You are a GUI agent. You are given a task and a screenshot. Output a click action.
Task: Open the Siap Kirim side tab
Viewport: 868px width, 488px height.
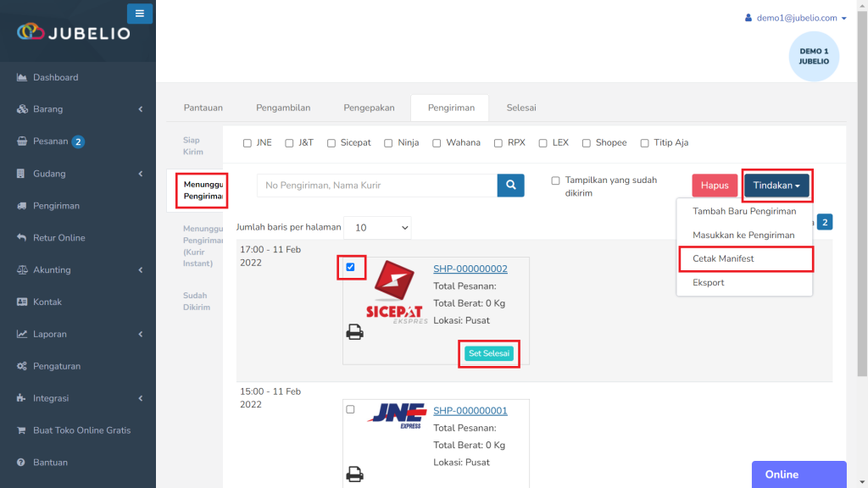click(x=194, y=146)
